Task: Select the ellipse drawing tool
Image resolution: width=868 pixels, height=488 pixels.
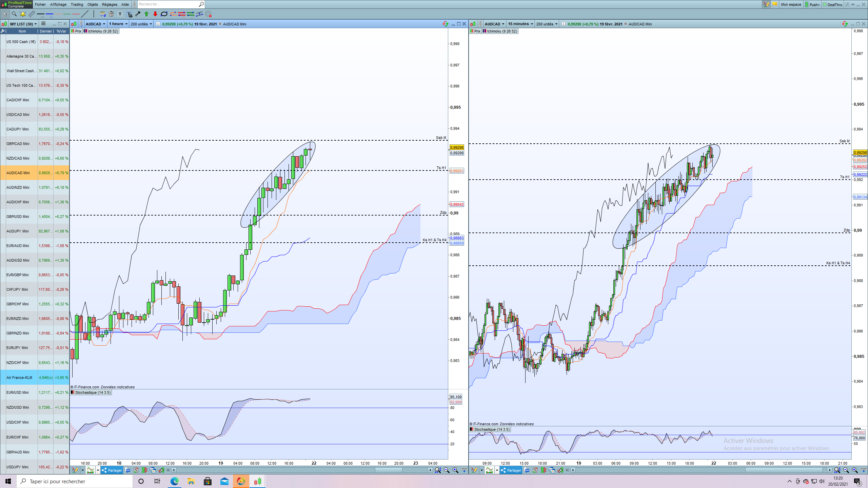Action: pos(164,14)
